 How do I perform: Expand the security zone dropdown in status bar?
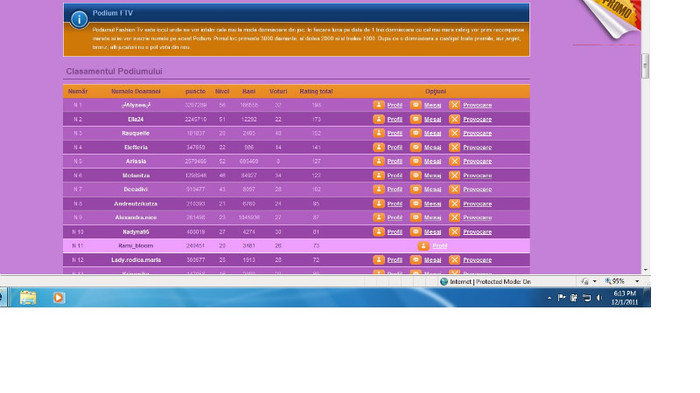click(x=595, y=281)
